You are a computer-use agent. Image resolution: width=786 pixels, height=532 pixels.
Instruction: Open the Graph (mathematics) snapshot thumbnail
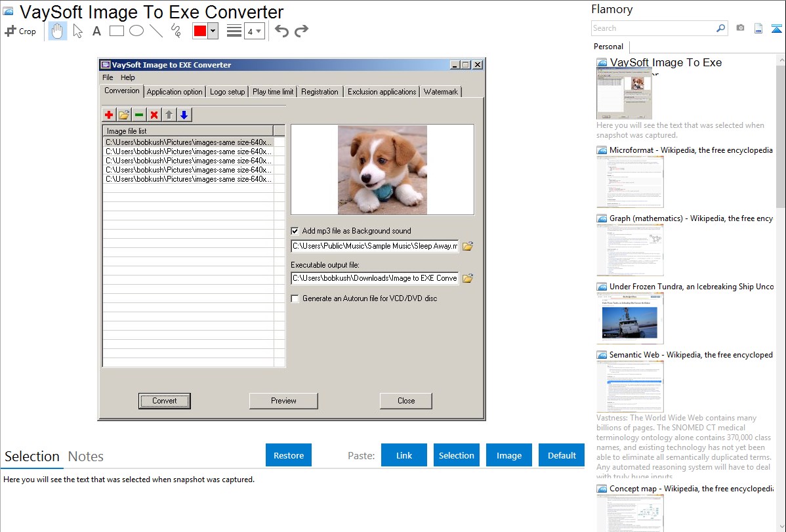click(630, 250)
